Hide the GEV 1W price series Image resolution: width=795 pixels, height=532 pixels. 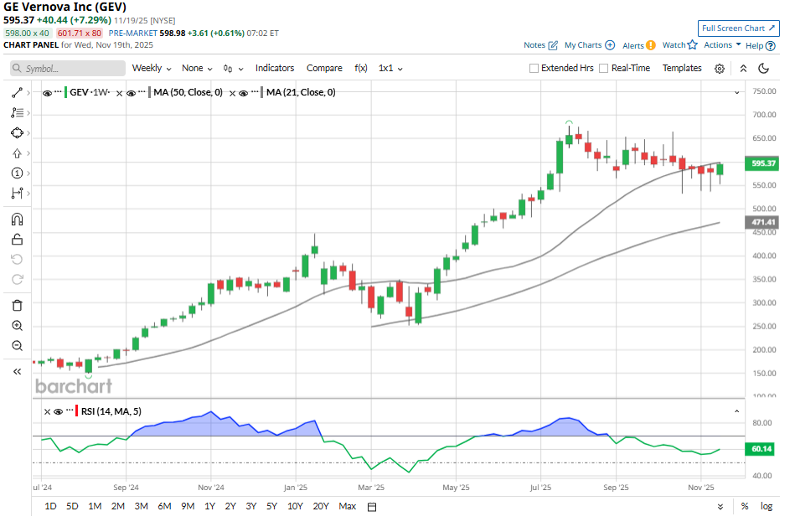tap(47, 93)
